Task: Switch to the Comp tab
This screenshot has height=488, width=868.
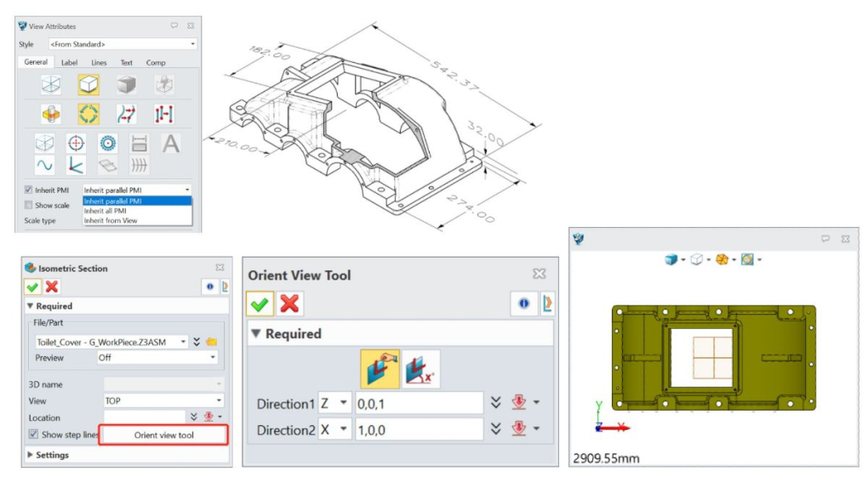Action: (x=156, y=63)
